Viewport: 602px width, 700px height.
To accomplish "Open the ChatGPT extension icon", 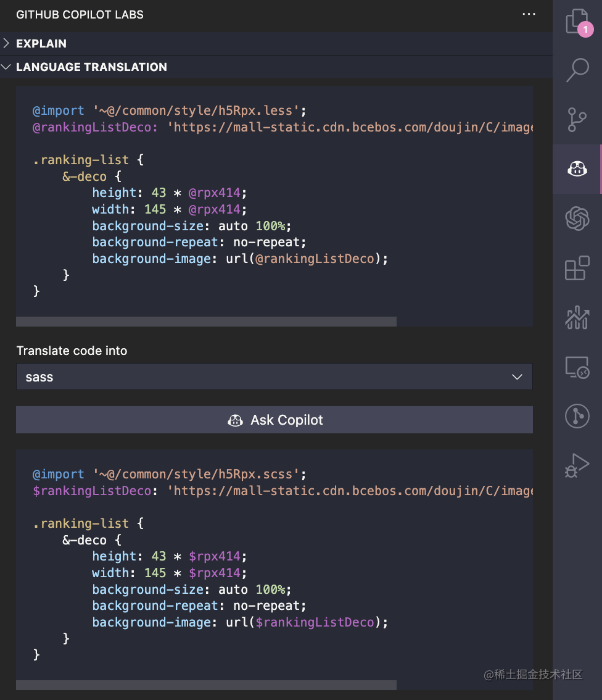I will click(576, 218).
